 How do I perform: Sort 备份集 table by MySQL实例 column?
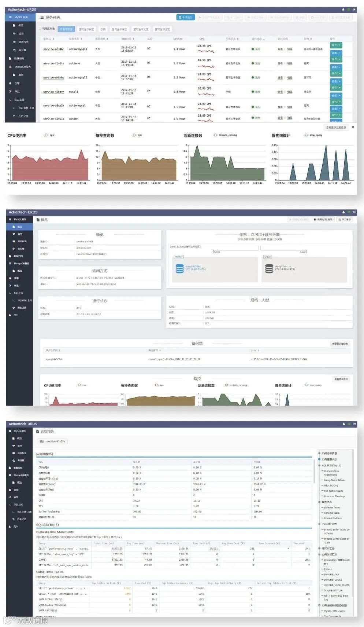click(53, 351)
